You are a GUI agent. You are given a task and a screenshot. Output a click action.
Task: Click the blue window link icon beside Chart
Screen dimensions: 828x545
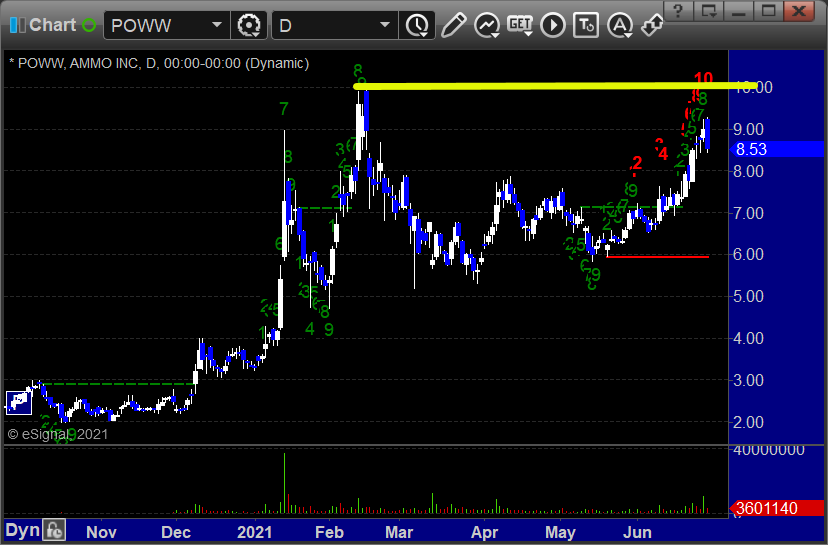point(17,25)
